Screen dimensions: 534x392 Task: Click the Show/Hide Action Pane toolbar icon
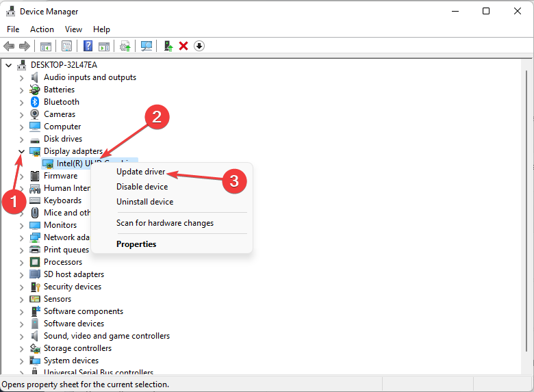click(x=104, y=46)
